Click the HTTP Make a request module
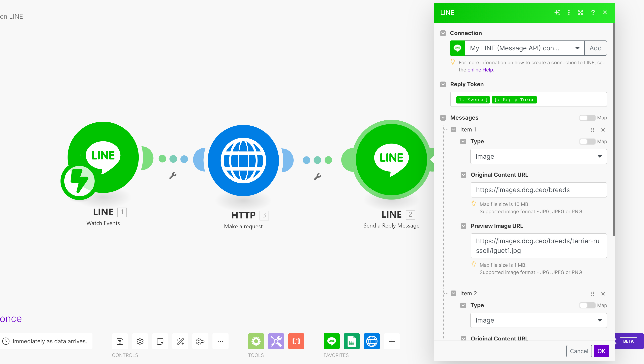 (243, 160)
